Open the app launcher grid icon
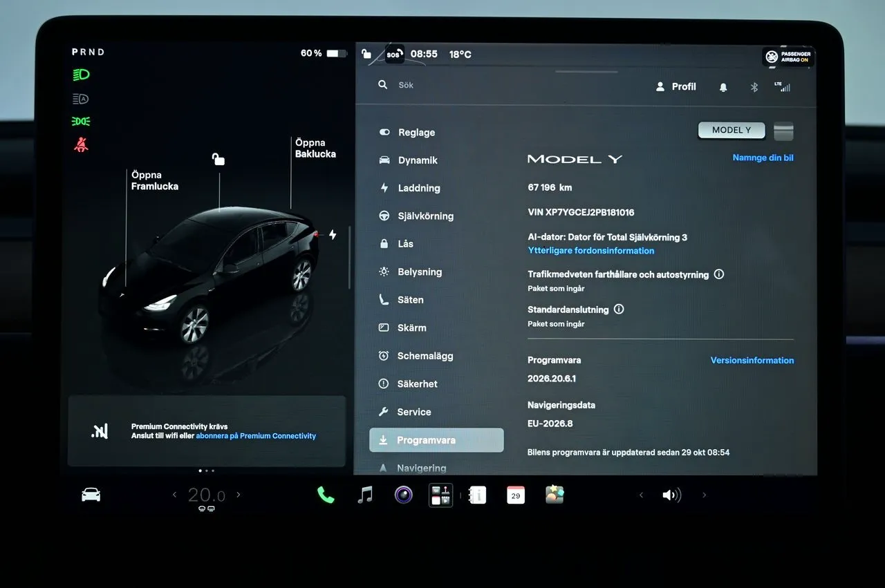 point(441,495)
